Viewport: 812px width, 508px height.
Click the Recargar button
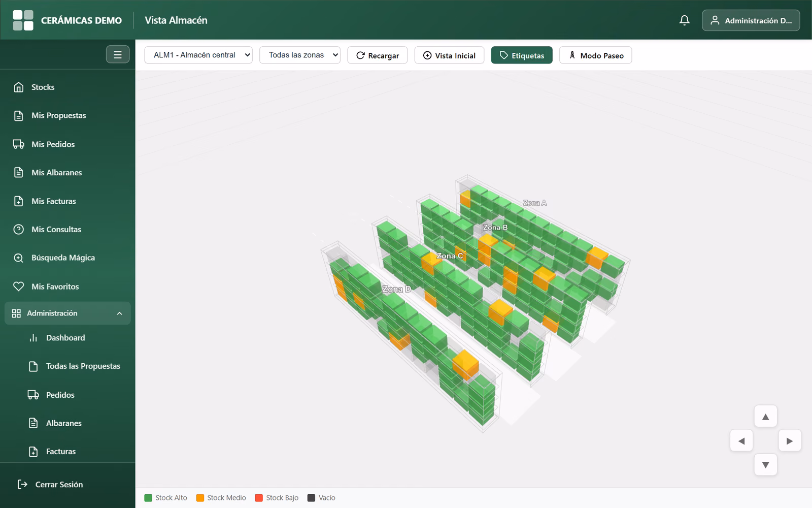click(378, 55)
